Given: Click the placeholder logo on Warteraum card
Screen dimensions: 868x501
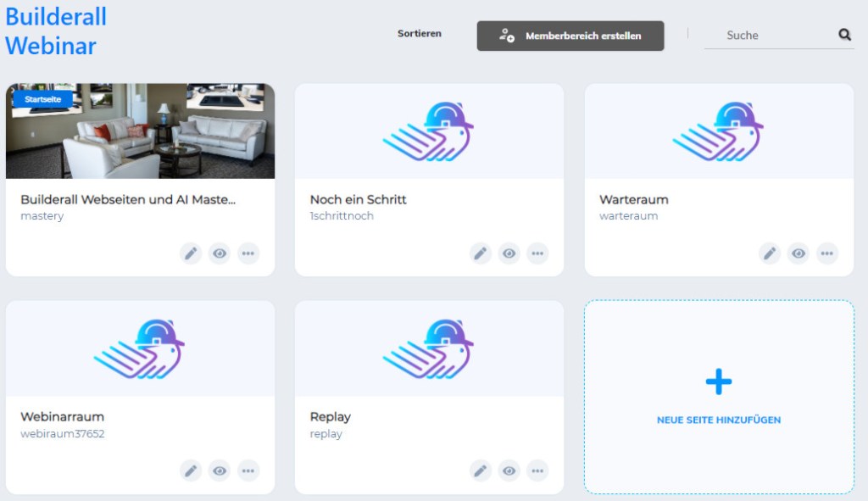Looking at the screenshot, I should point(718,131).
